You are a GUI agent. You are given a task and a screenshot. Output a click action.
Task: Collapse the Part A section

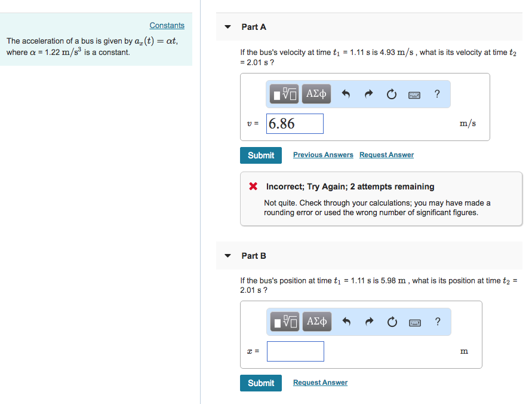227,27
